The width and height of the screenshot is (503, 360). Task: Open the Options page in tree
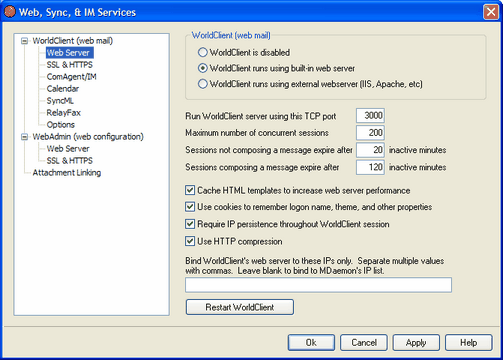(61, 125)
